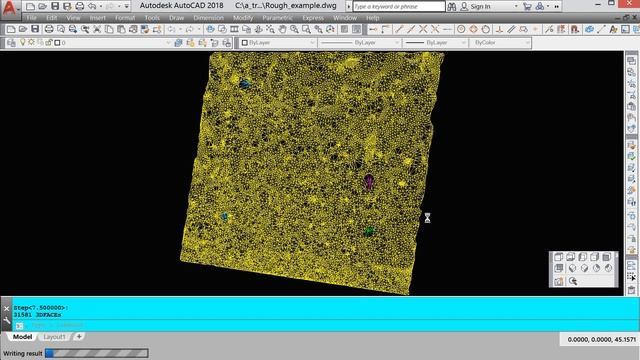Click the binoculars search icon
640x360 pixels.
click(x=451, y=6)
